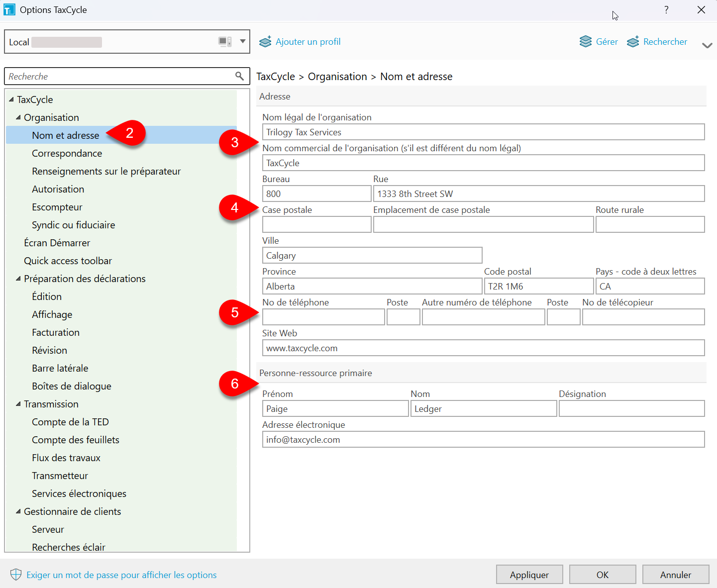Click the computer icon in Local profile box
The width and height of the screenshot is (717, 588).
(225, 42)
